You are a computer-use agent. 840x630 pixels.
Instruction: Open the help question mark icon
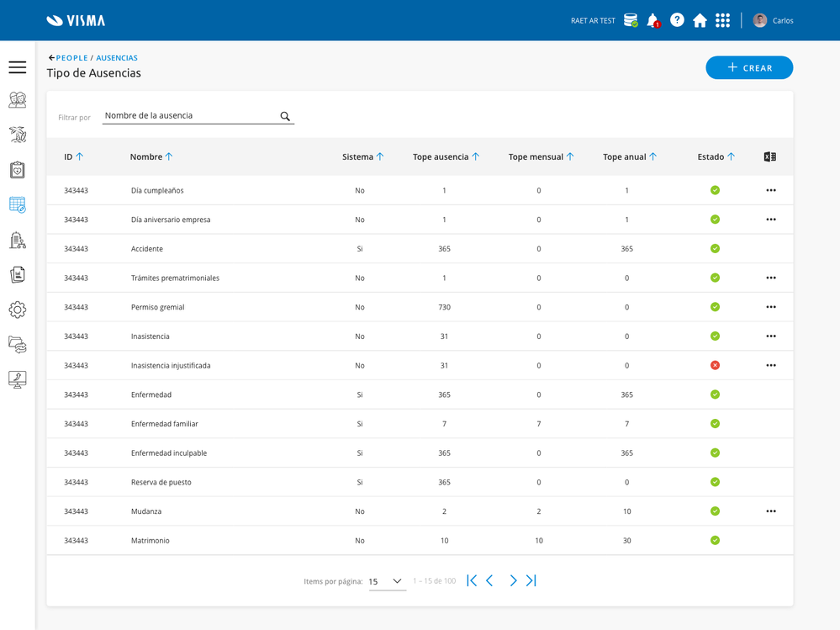pyautogui.click(x=677, y=20)
